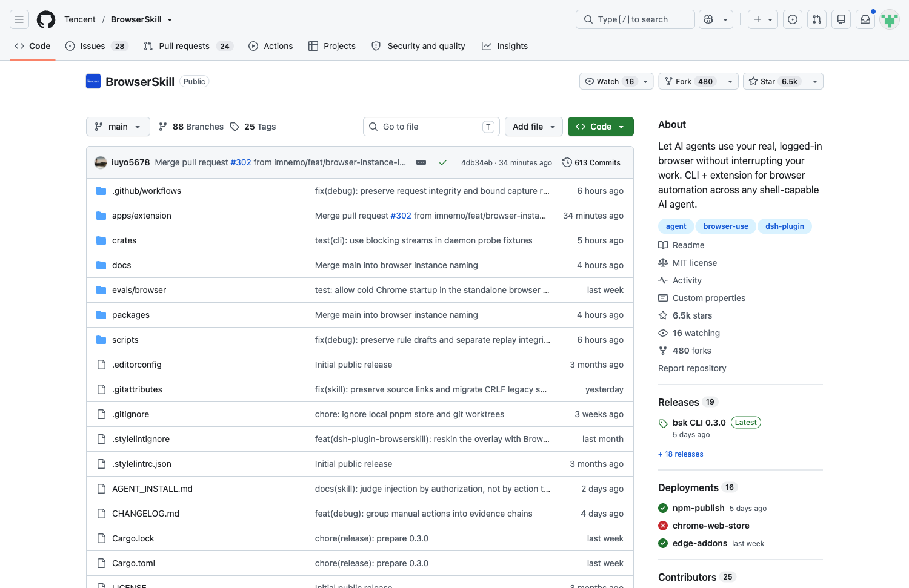The width and height of the screenshot is (909, 588).
Task: Open the CHANGELOG.md file
Action: tap(145, 514)
